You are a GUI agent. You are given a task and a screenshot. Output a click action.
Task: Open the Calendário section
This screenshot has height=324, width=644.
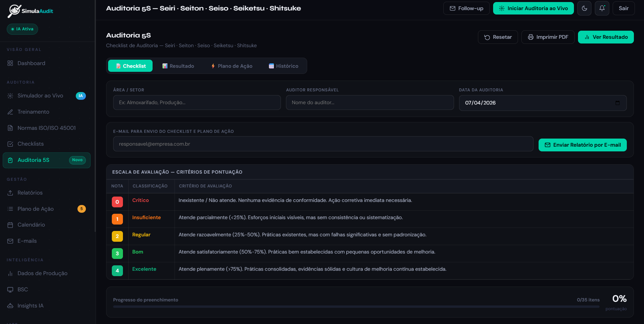coord(31,225)
